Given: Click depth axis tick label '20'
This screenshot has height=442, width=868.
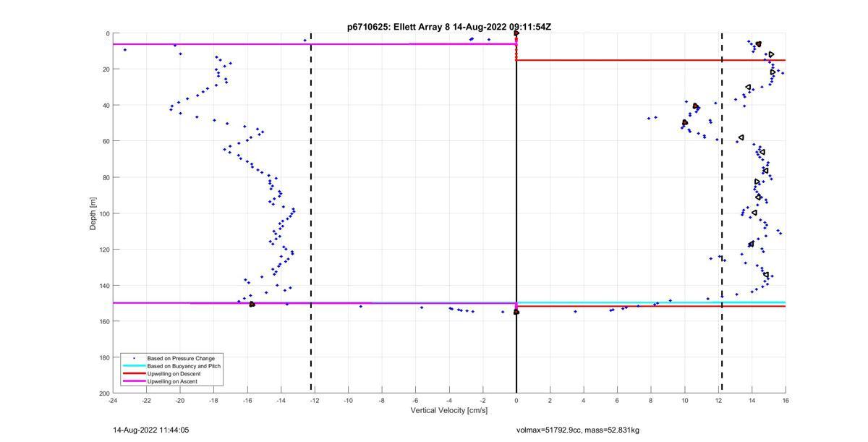Looking at the screenshot, I should coord(106,69).
